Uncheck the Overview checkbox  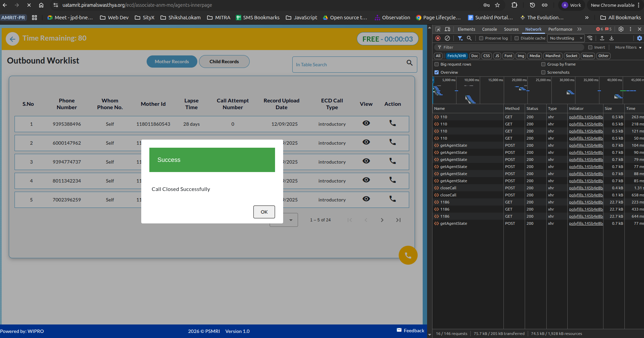437,72
